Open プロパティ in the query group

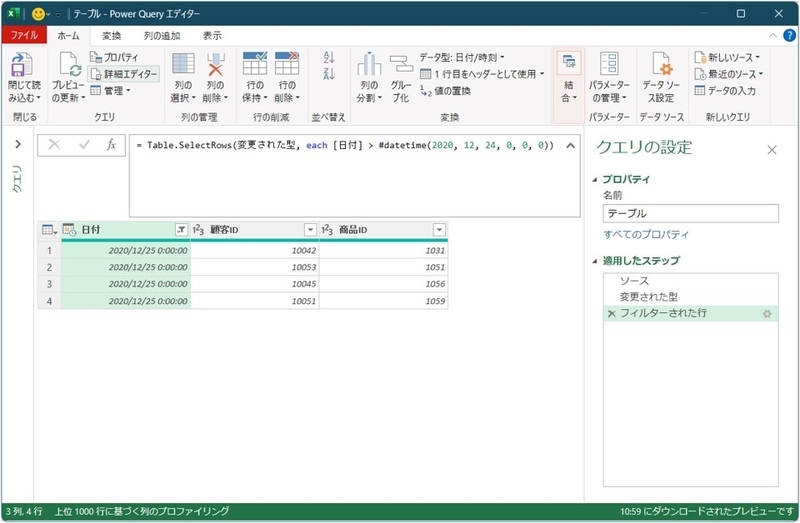114,57
